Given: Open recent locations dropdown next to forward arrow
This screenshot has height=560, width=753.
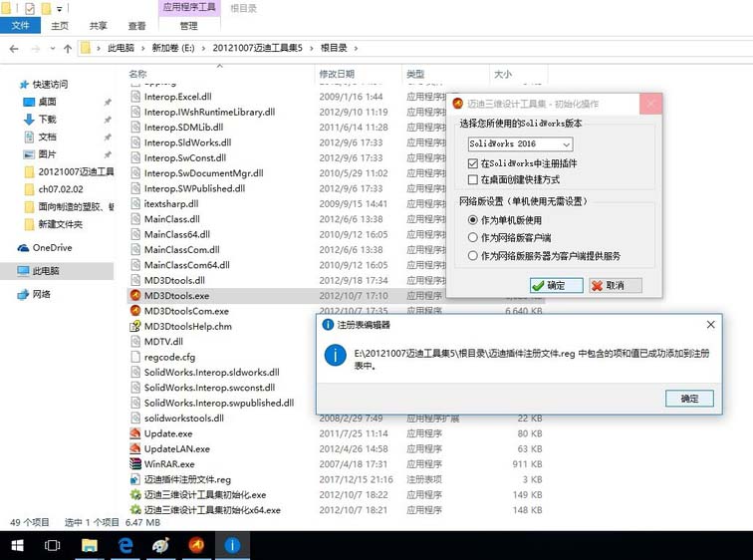Looking at the screenshot, I should pos(53,49).
